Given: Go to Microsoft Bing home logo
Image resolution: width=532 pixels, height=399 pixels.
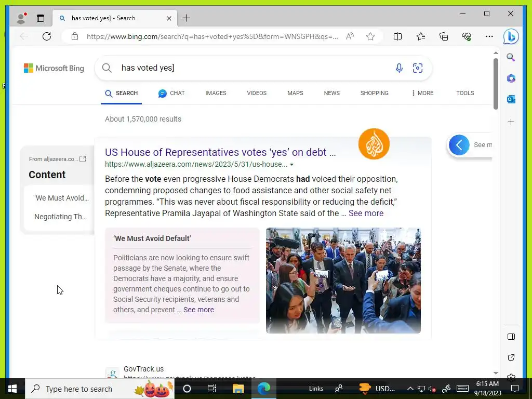Looking at the screenshot, I should (54, 68).
